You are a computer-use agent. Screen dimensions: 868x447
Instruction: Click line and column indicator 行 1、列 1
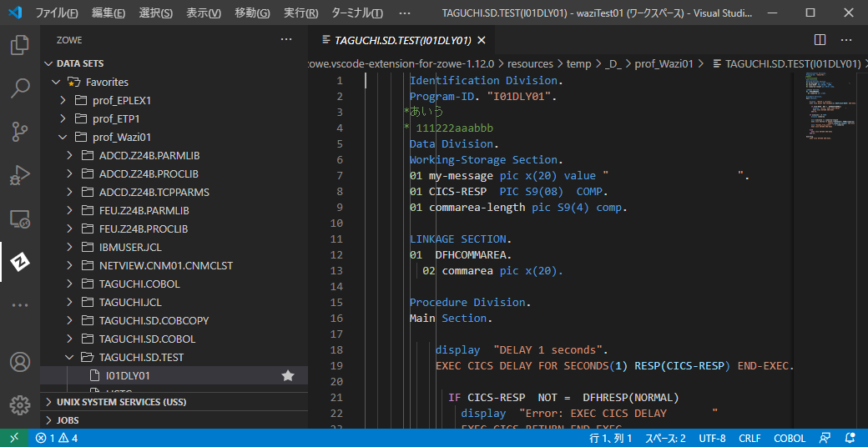610,438
